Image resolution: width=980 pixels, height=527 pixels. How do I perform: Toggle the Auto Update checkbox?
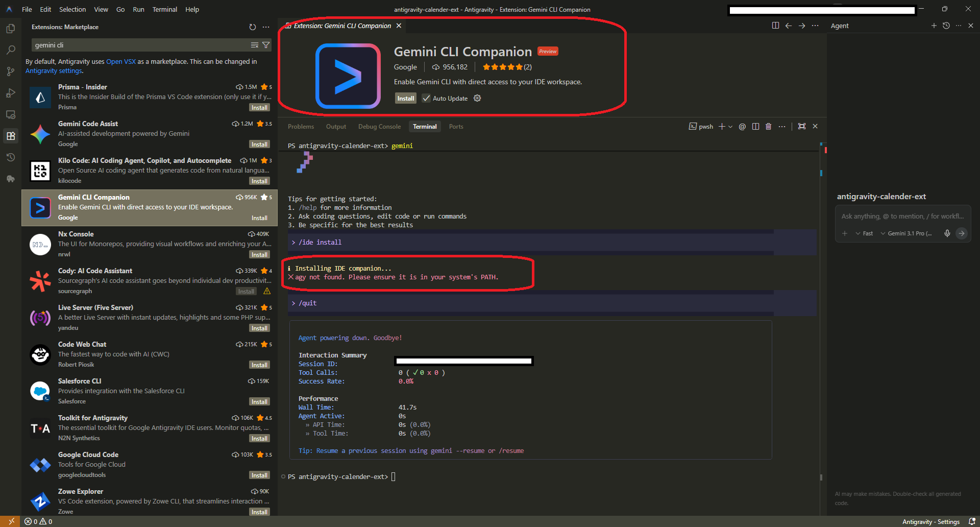click(x=426, y=99)
